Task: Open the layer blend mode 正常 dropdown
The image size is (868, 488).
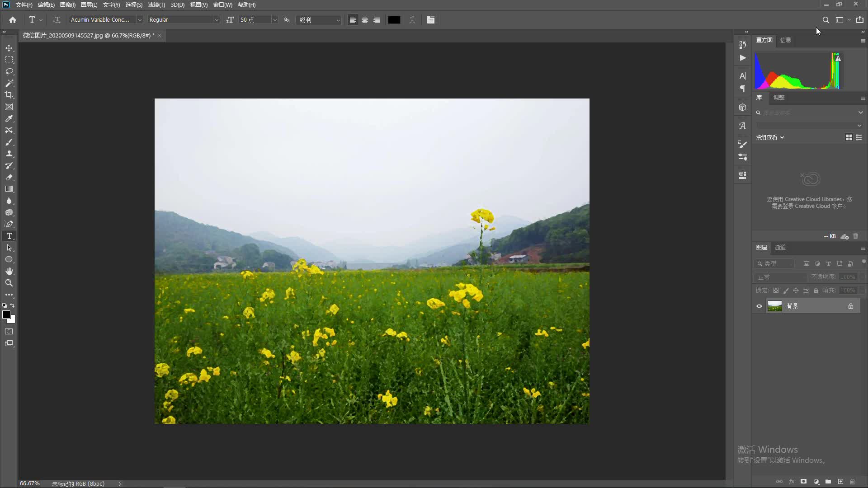Action: tap(781, 277)
